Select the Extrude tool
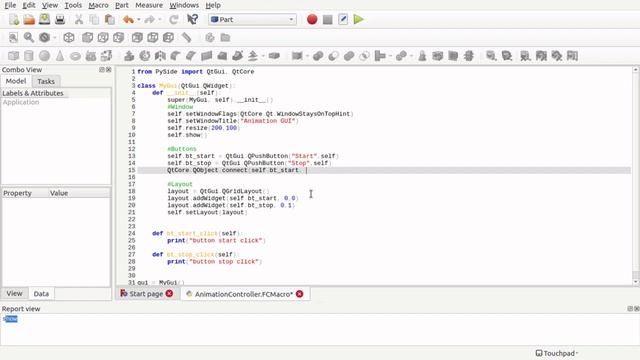This screenshot has width=640, height=360. point(129,56)
